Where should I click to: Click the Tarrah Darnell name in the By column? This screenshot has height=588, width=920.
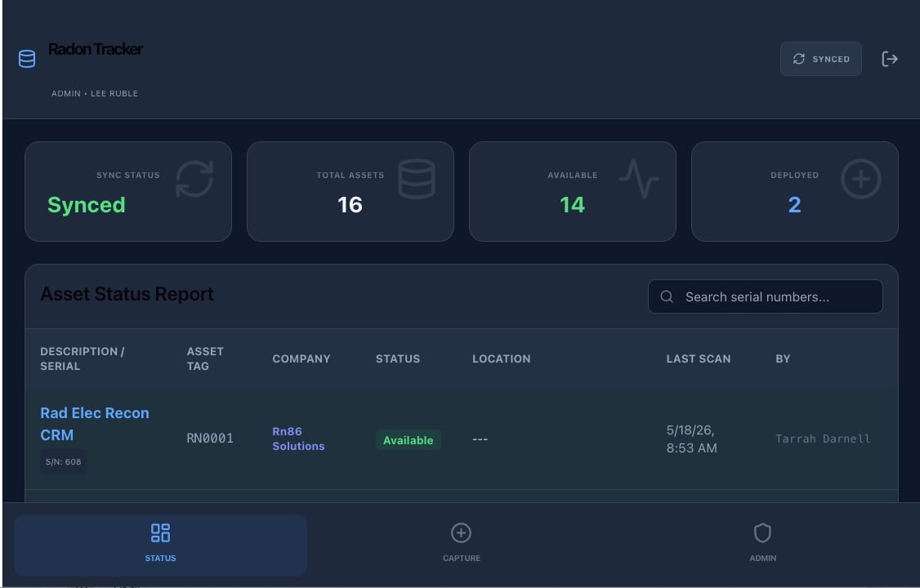[x=823, y=439]
